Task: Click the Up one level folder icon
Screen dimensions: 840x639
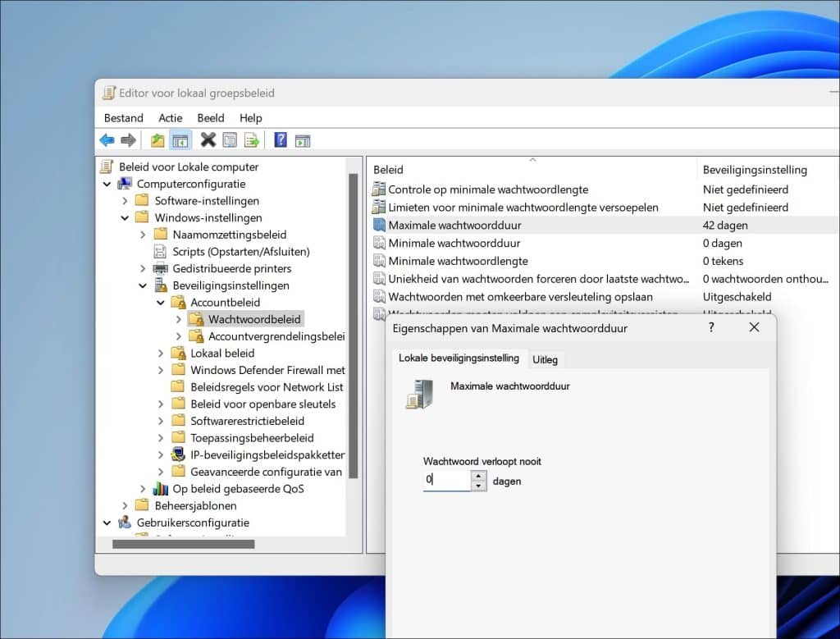Action: coord(157,140)
